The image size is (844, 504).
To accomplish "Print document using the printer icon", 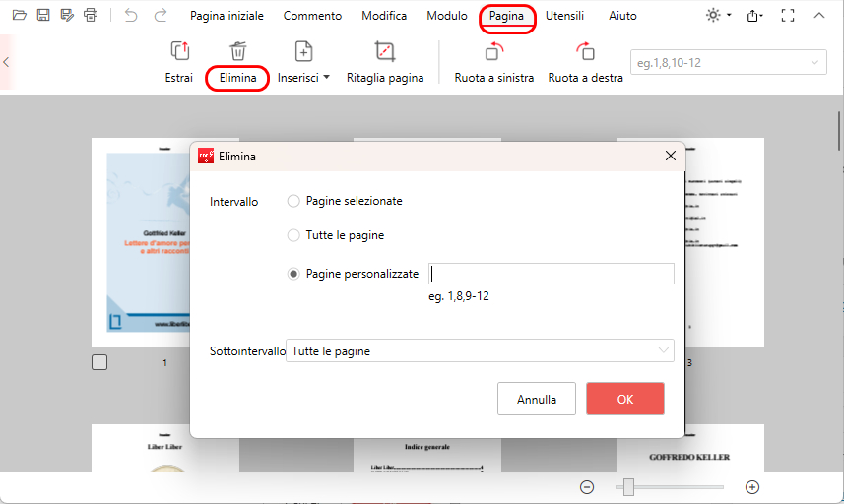I will click(x=91, y=15).
